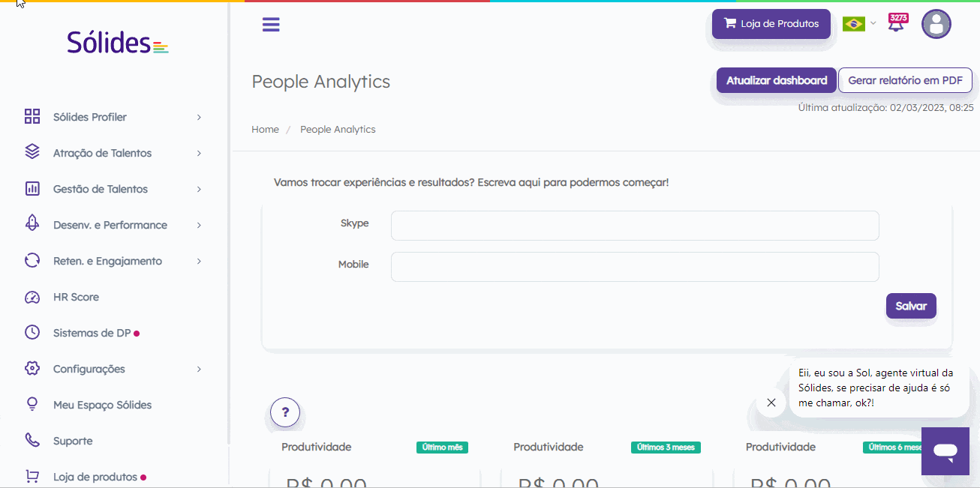Expand the Sólides Profiler submenu chevron

199,117
